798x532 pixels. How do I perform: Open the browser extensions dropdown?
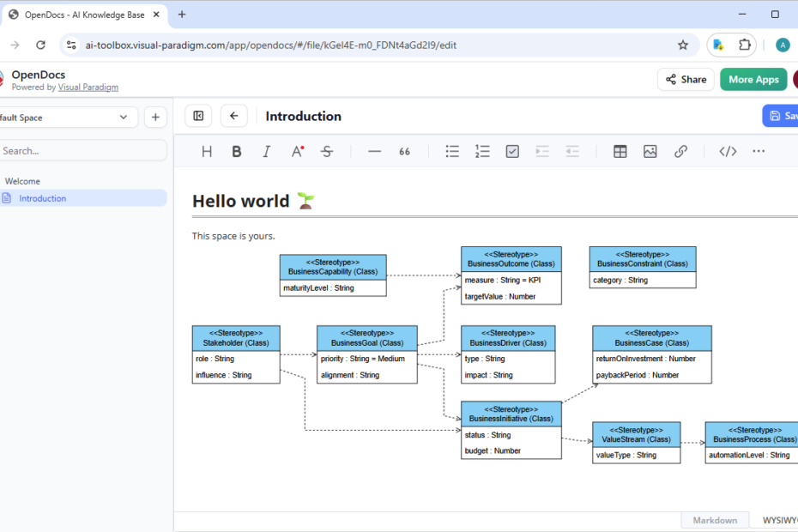744,45
